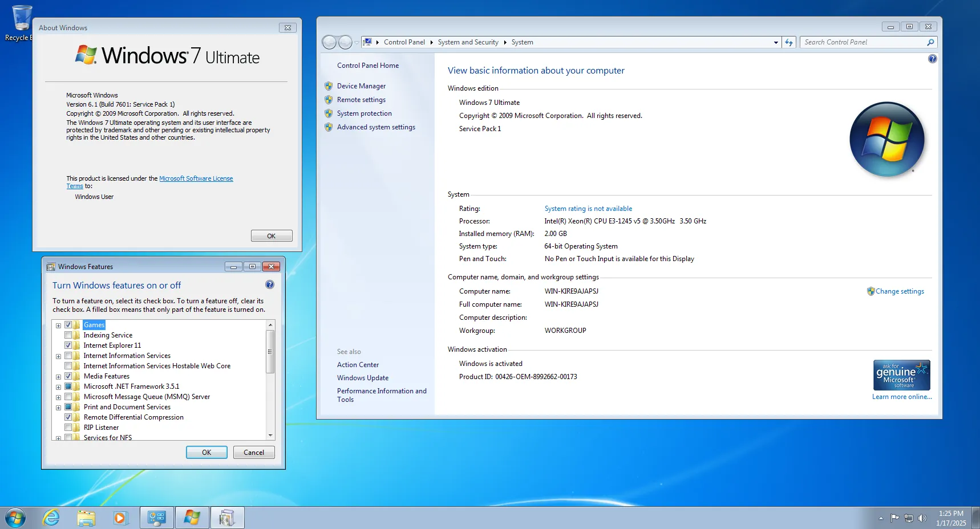
Task: Expand Print and Document Services node
Action: (x=58, y=408)
